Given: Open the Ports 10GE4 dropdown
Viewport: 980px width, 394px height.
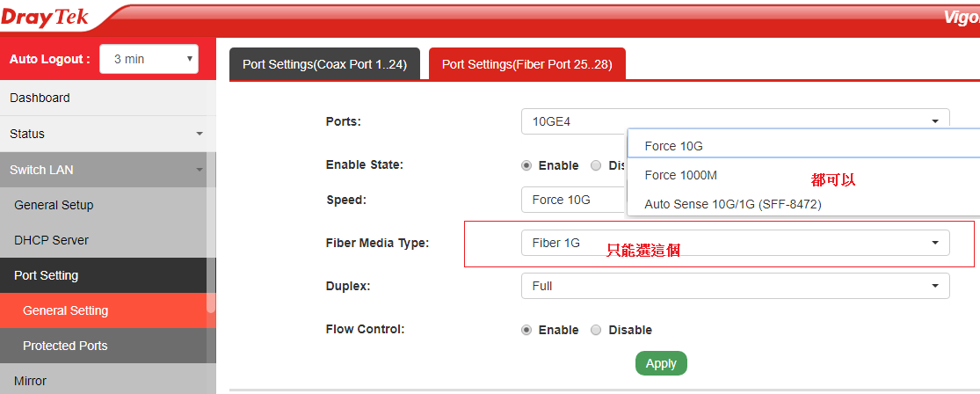Looking at the screenshot, I should coord(735,121).
